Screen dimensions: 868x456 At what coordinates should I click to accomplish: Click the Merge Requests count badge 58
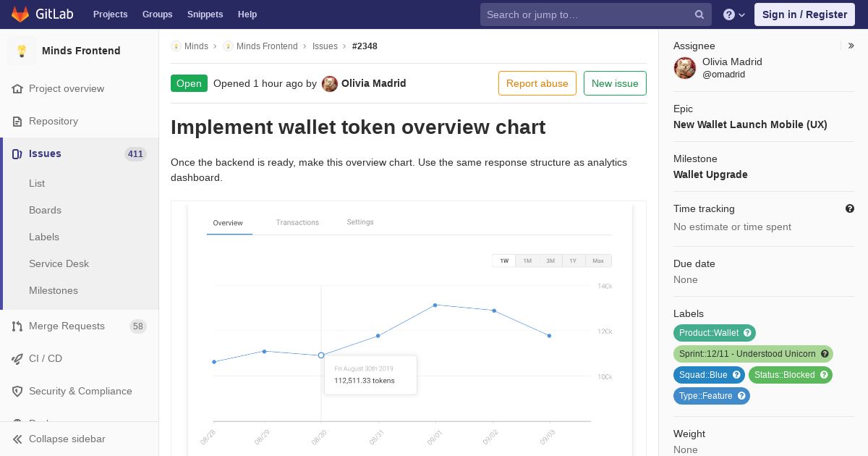pyautogui.click(x=138, y=326)
